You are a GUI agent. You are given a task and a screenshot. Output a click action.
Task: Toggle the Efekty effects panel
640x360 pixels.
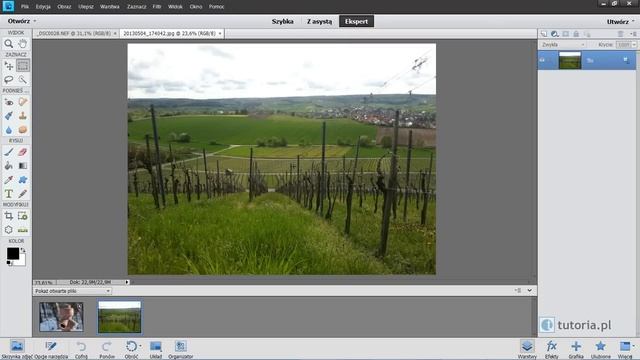[551, 349]
